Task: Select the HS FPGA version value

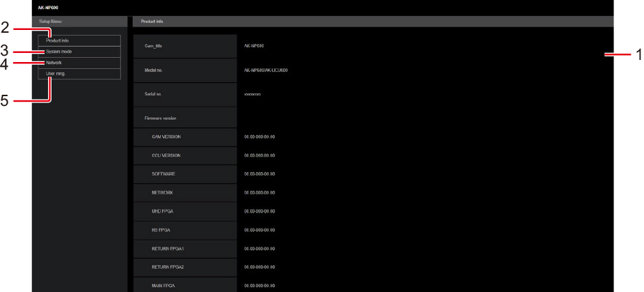Action: [260, 230]
